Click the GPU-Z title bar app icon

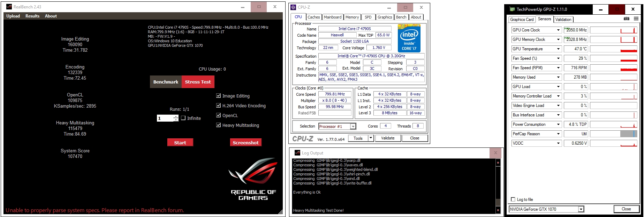[512, 9]
